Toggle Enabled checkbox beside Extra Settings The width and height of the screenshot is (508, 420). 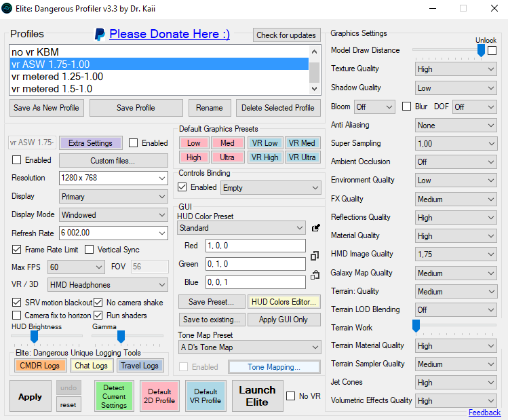click(133, 143)
